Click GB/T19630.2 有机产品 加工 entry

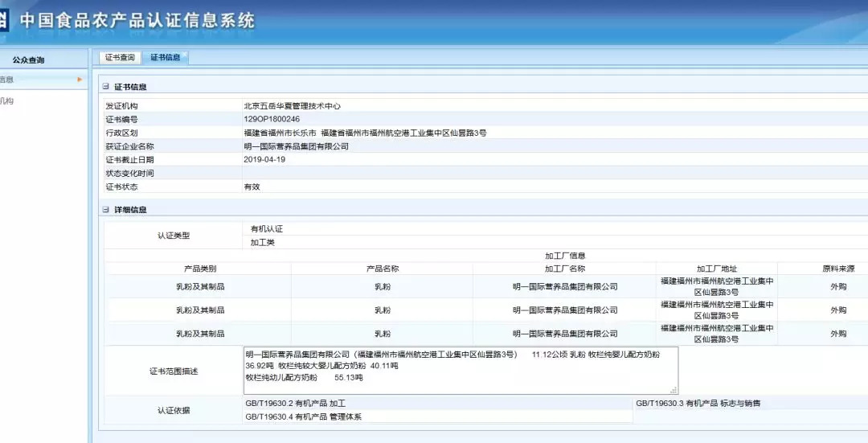296,403
